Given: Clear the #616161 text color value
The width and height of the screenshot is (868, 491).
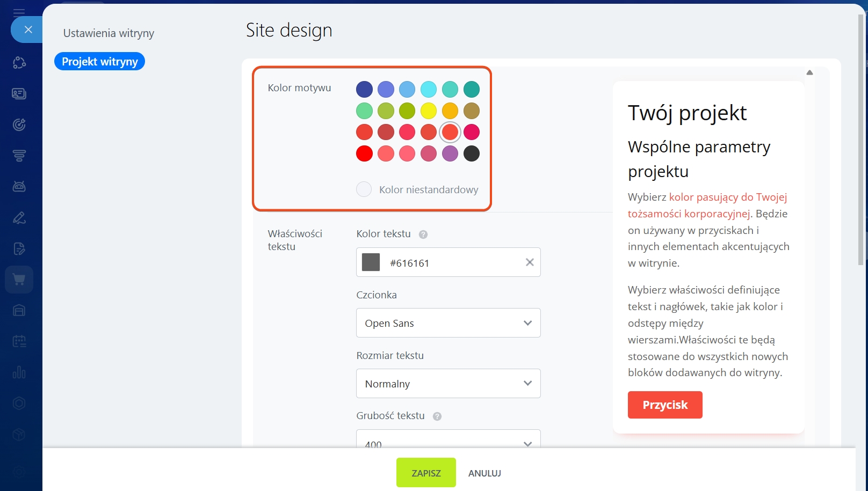Looking at the screenshot, I should pos(530,262).
